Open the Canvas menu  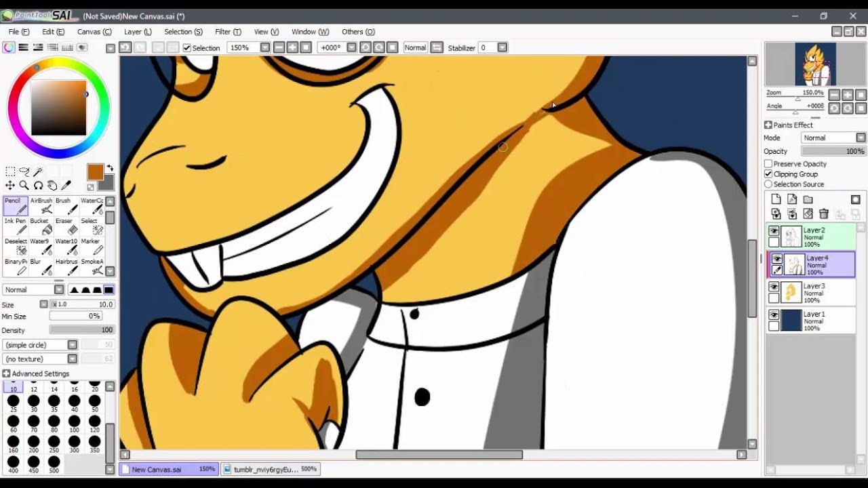tap(94, 32)
